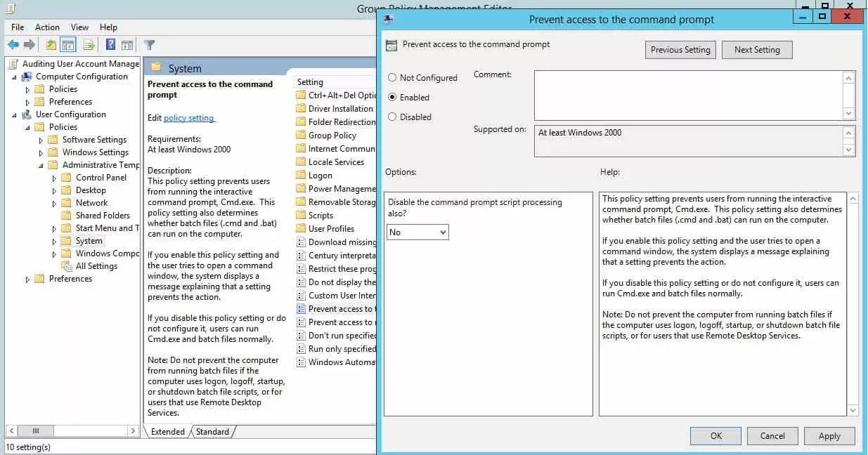The width and height of the screenshot is (868, 455).
Task: Click the Forward navigation arrow
Action: [29, 44]
